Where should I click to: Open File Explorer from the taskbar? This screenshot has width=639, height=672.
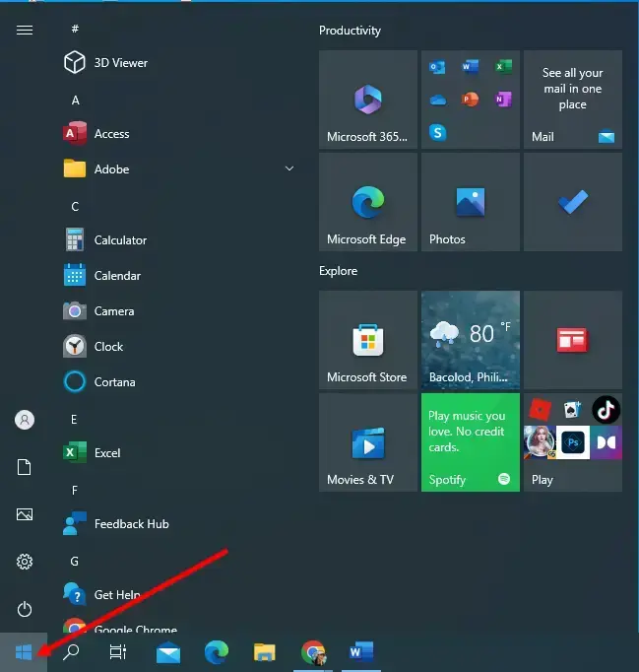pos(264,652)
